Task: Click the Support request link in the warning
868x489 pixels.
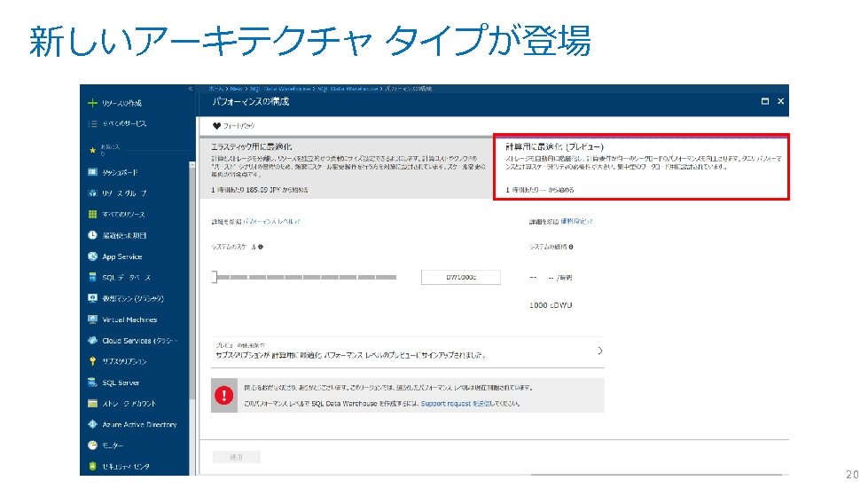Action: point(455,404)
